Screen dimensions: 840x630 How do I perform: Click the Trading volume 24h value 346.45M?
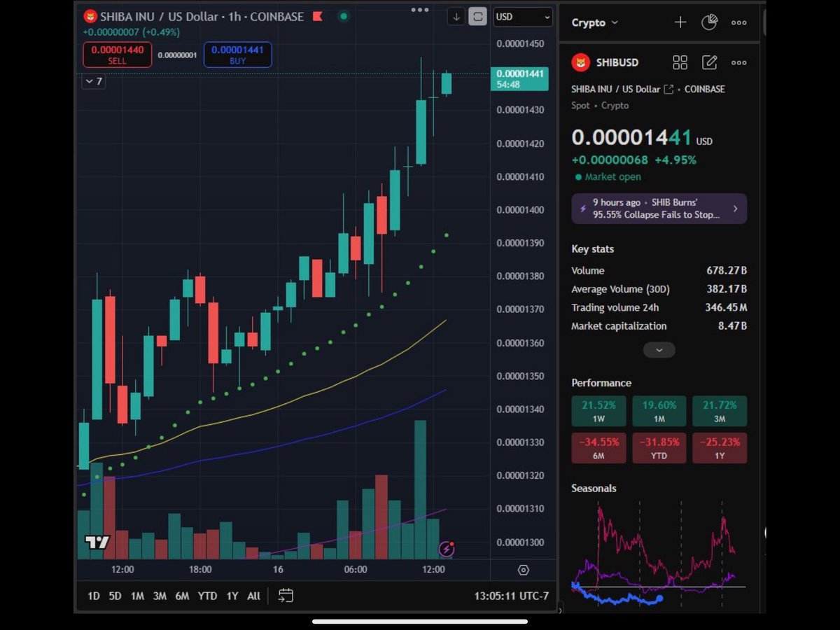tap(726, 307)
